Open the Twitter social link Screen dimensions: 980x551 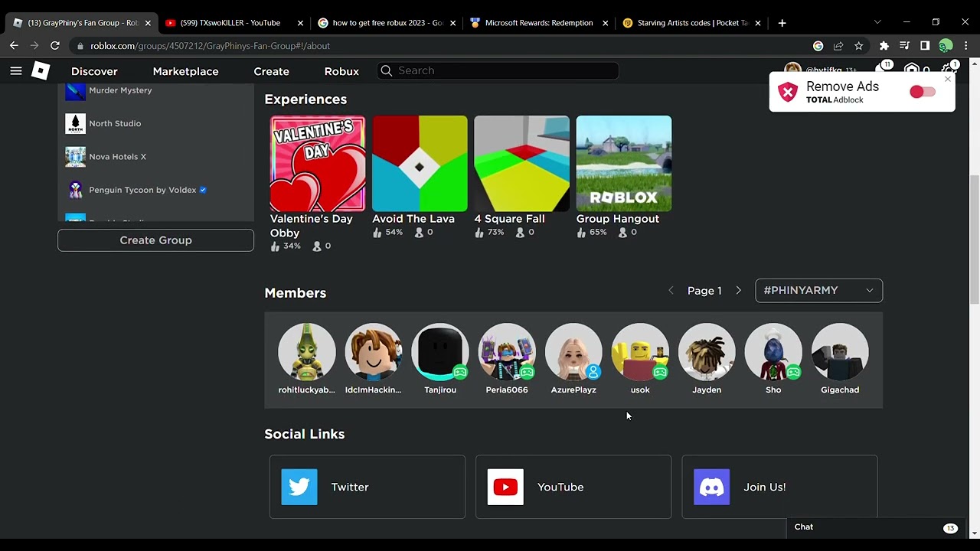(367, 487)
